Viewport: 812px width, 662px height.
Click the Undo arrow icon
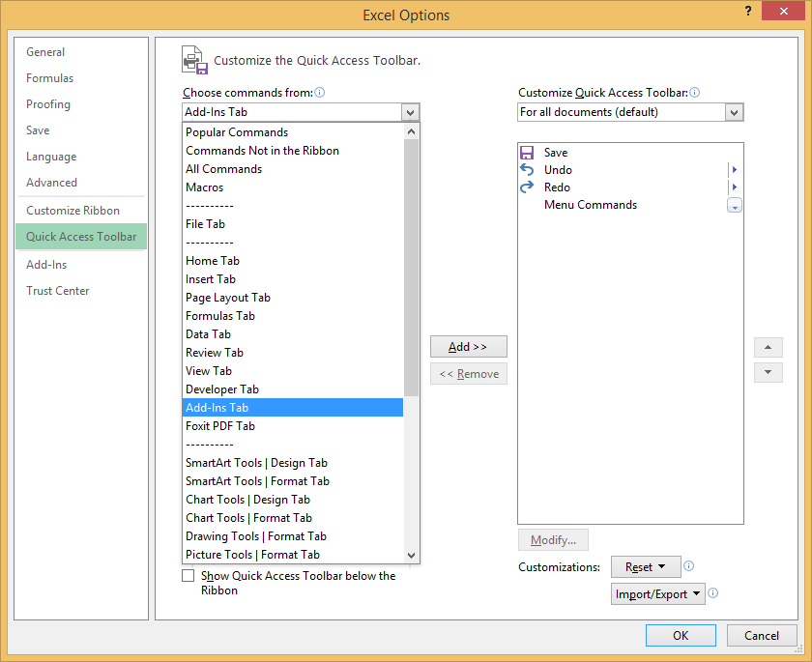(x=527, y=170)
